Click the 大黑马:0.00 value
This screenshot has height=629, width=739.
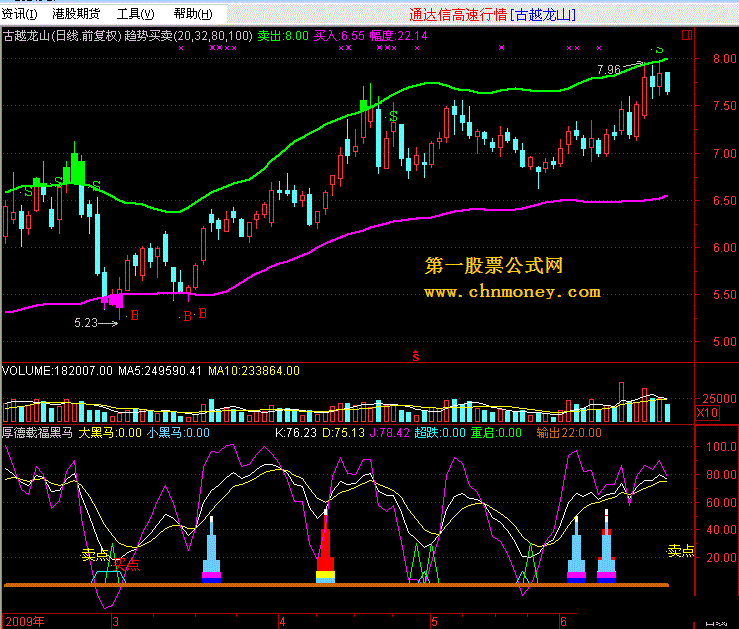[110, 433]
